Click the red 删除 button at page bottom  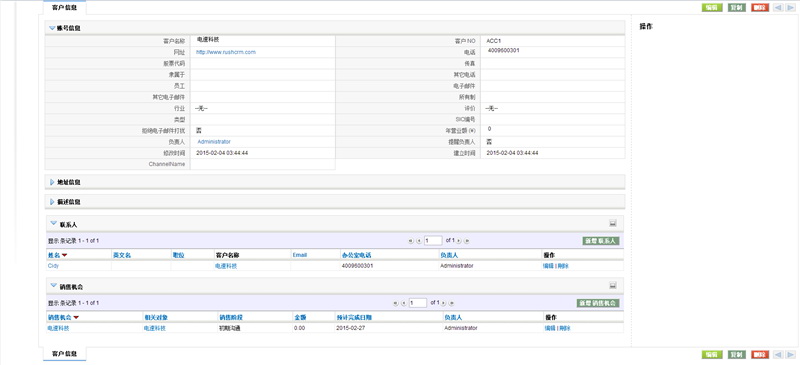[760, 355]
